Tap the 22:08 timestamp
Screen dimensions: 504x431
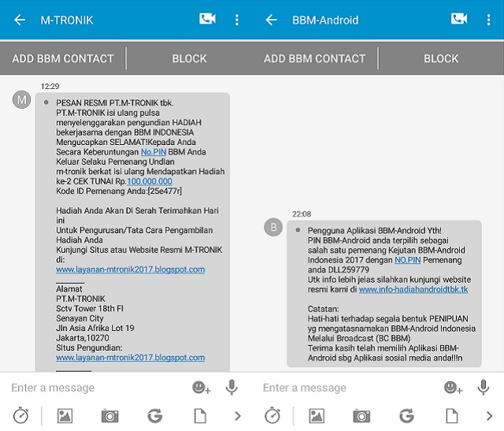(x=302, y=214)
